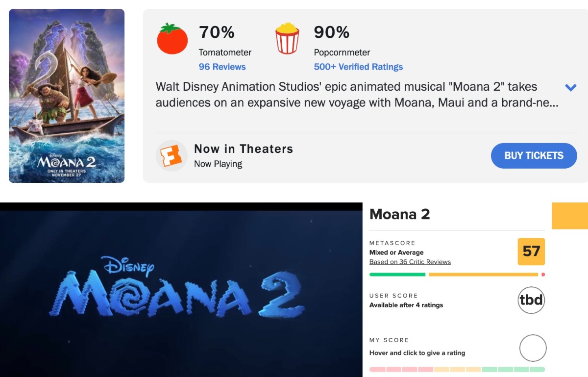Open Based on 36 Critic Reviews link
The height and width of the screenshot is (377, 588).
410,262
